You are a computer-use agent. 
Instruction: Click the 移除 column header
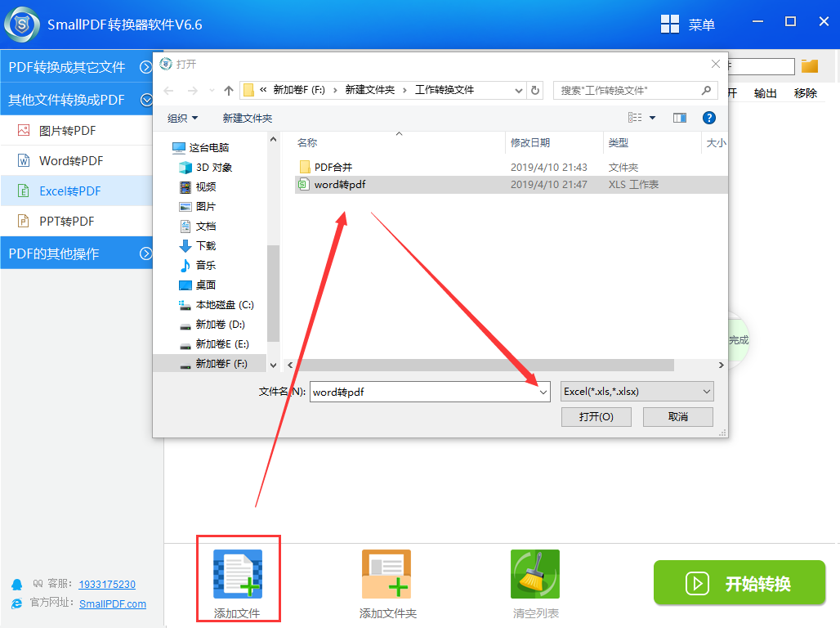pyautogui.click(x=805, y=93)
